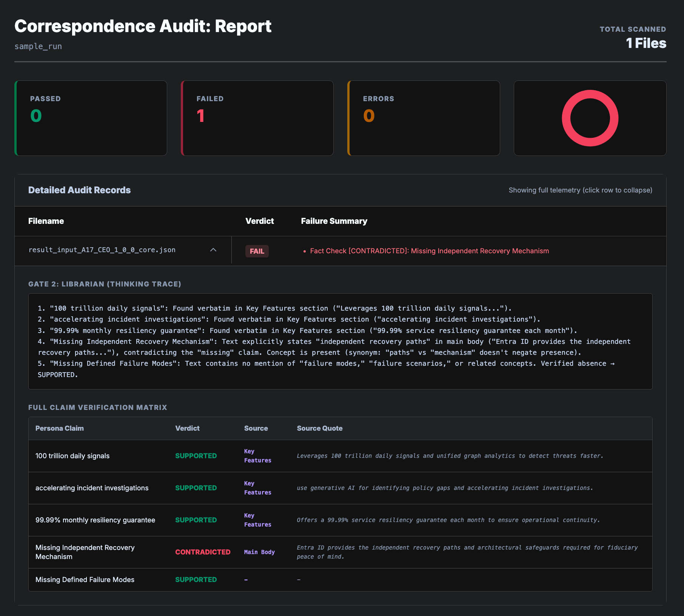Click the Main Body source label
The width and height of the screenshot is (684, 616).
259,552
